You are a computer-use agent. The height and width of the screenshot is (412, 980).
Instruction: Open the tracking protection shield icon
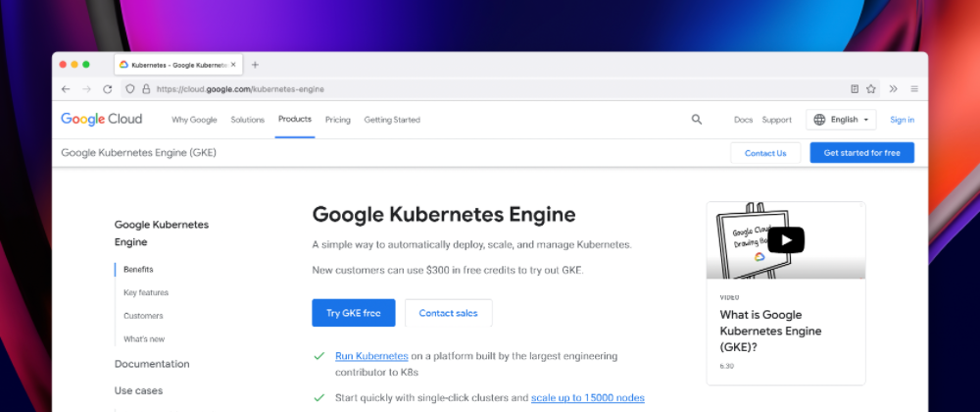point(130,89)
